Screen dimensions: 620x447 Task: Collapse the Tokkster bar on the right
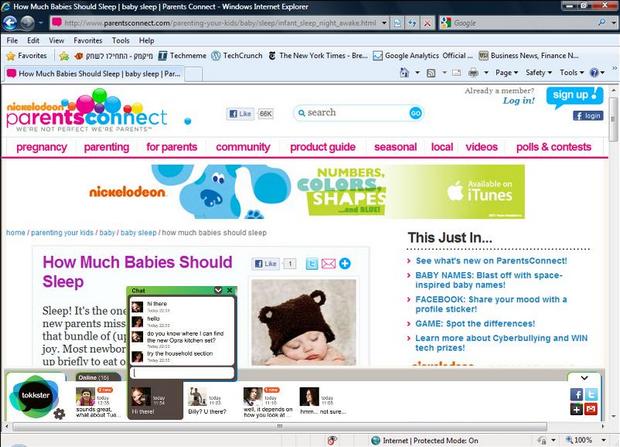point(584,379)
